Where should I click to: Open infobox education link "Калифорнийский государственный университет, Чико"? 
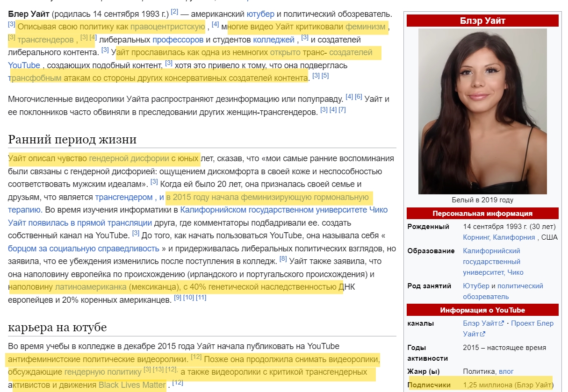(493, 262)
